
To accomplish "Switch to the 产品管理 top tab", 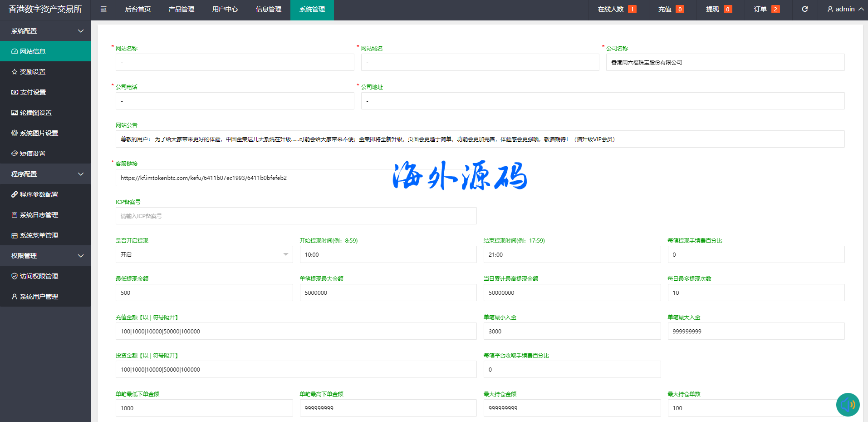I will tap(181, 9).
